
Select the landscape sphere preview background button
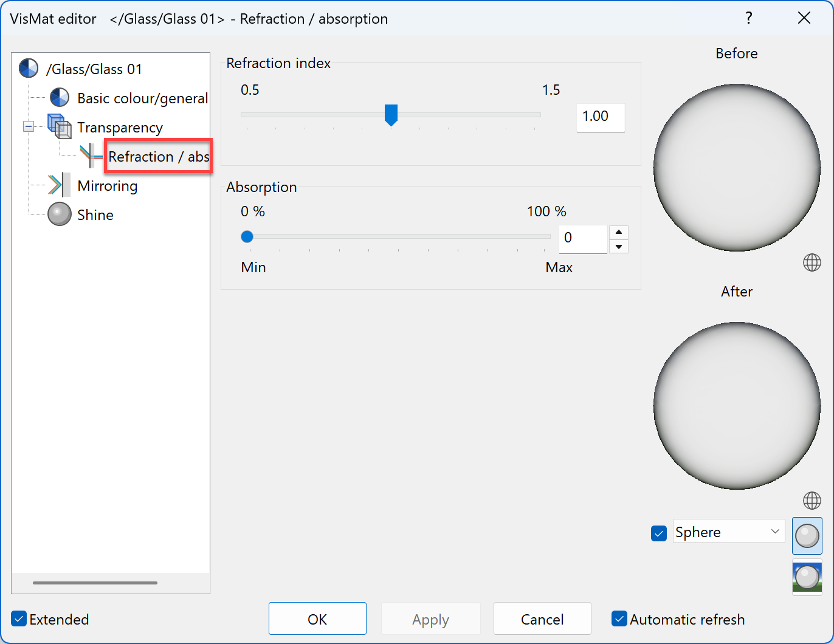point(807,577)
